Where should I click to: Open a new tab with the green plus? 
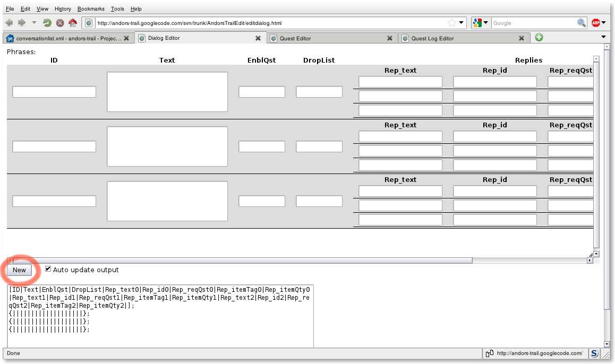[539, 38]
